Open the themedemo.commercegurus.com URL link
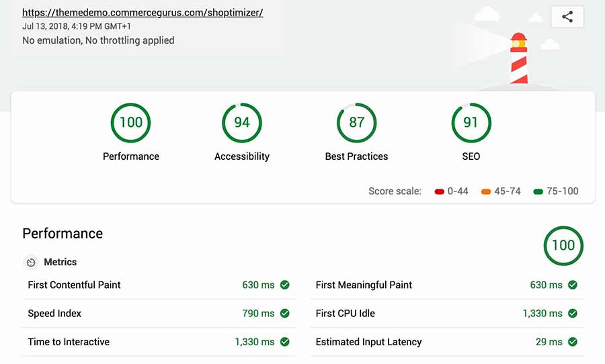The width and height of the screenshot is (605, 364). pyautogui.click(x=143, y=13)
